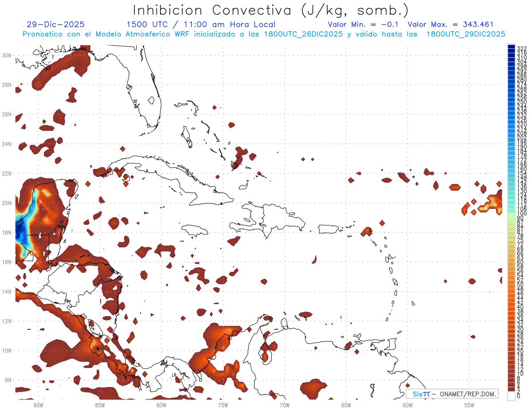This screenshot has height=411, width=532.
Task: Click the 'Valor Min. = -0.1' text
Action: tap(363, 25)
